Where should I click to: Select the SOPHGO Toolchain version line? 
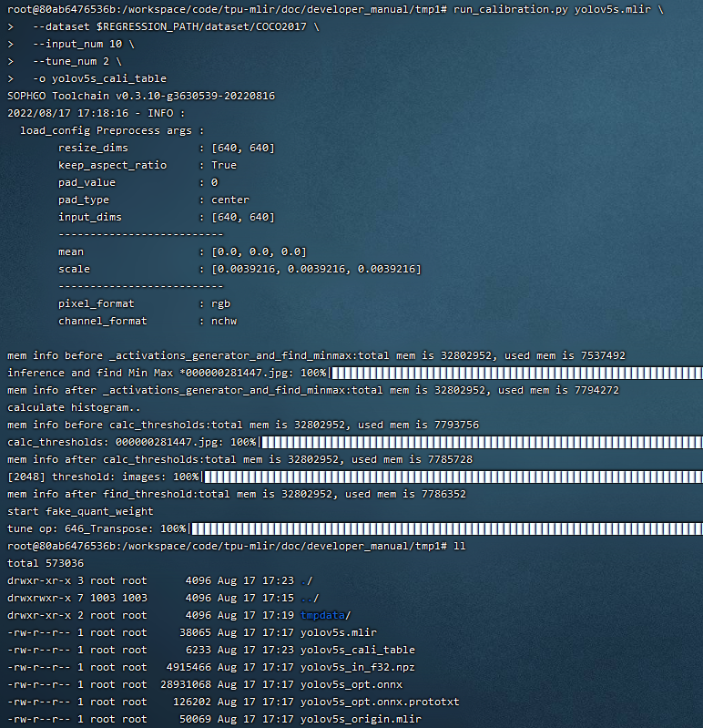141,96
